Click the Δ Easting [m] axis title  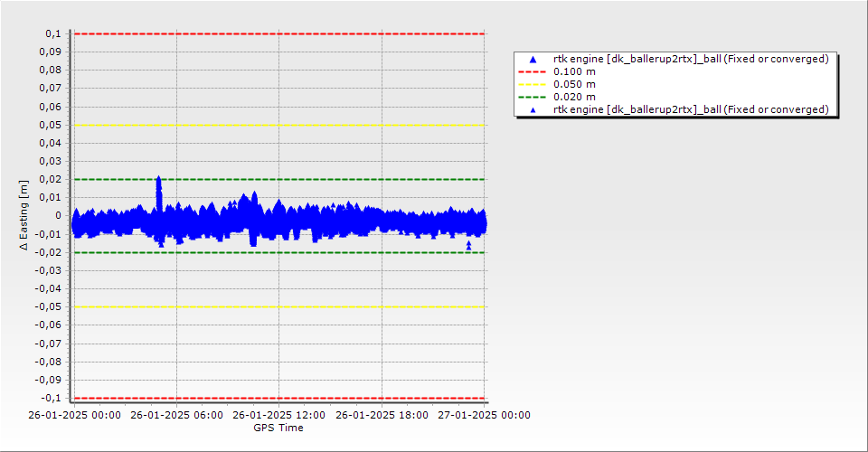tap(24, 215)
